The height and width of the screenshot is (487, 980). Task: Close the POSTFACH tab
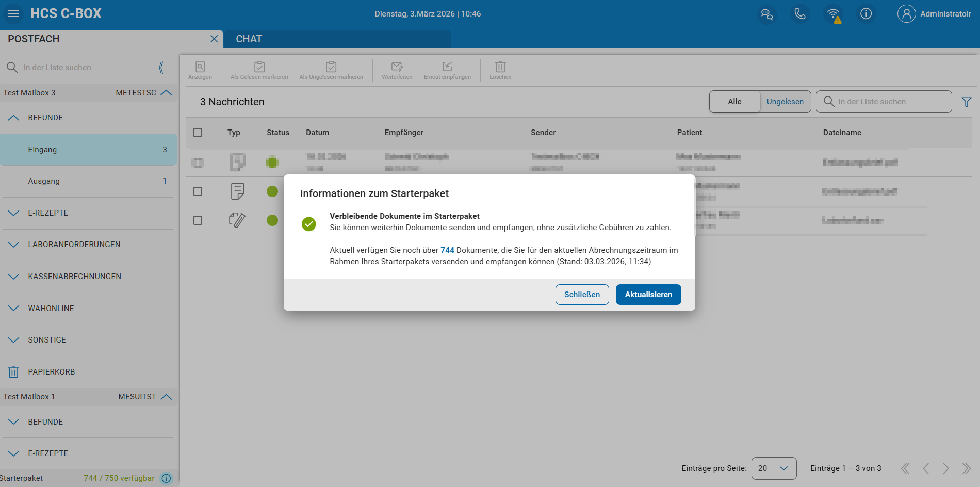214,39
